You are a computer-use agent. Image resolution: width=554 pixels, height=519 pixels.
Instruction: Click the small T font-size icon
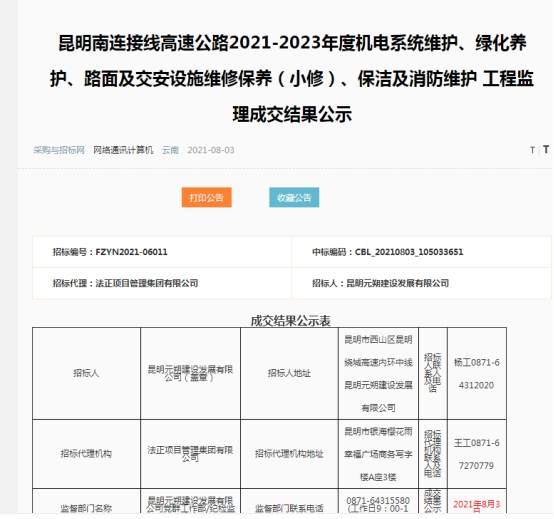[x=532, y=150]
